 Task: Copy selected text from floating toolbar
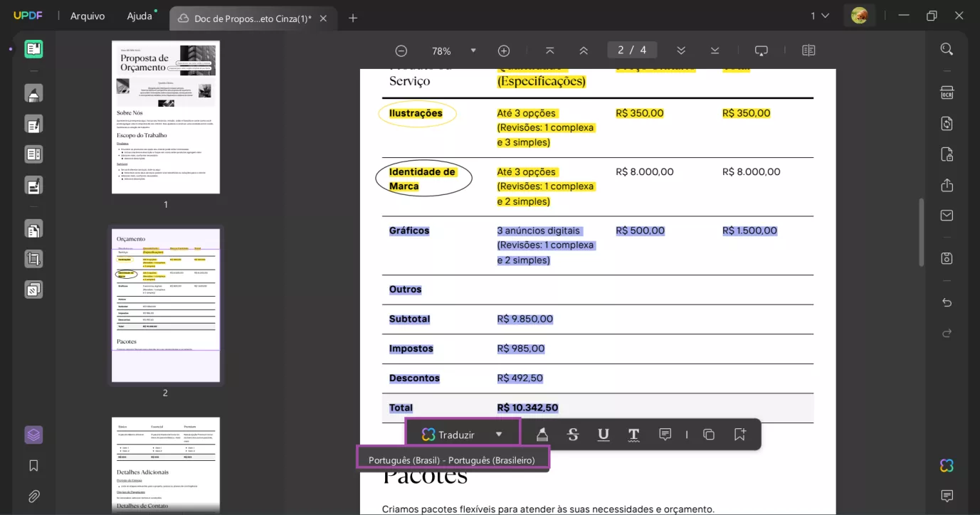(709, 435)
